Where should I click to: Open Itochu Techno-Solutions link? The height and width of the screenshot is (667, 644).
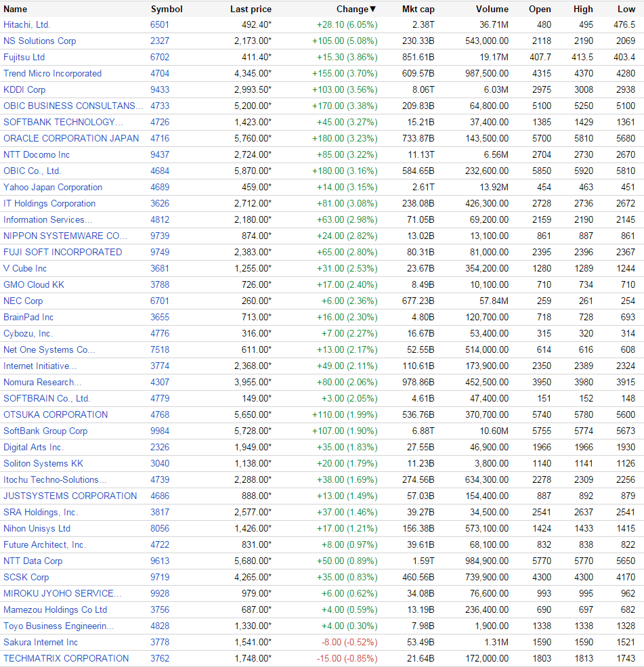(55, 480)
